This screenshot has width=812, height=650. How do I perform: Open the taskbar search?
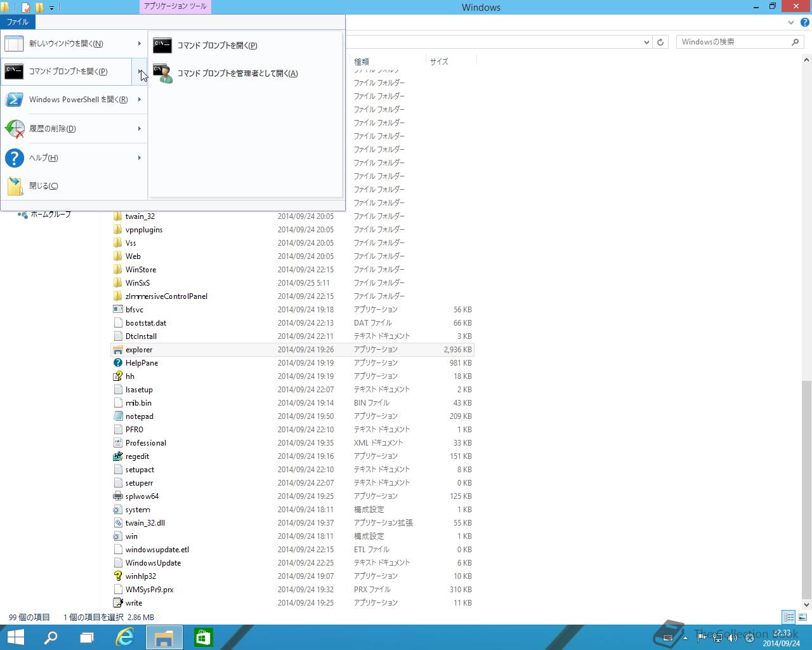[x=51, y=637]
